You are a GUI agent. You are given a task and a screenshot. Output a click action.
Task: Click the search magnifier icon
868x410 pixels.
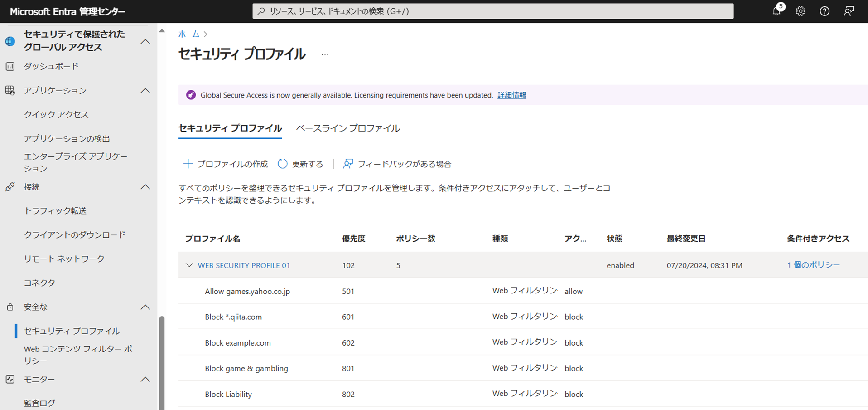tap(261, 11)
